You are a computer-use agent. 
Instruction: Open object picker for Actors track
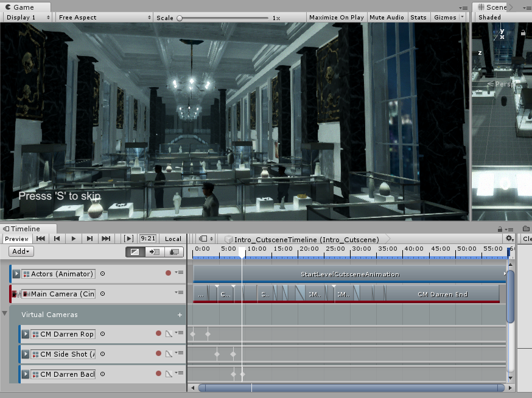pyautogui.click(x=102, y=273)
